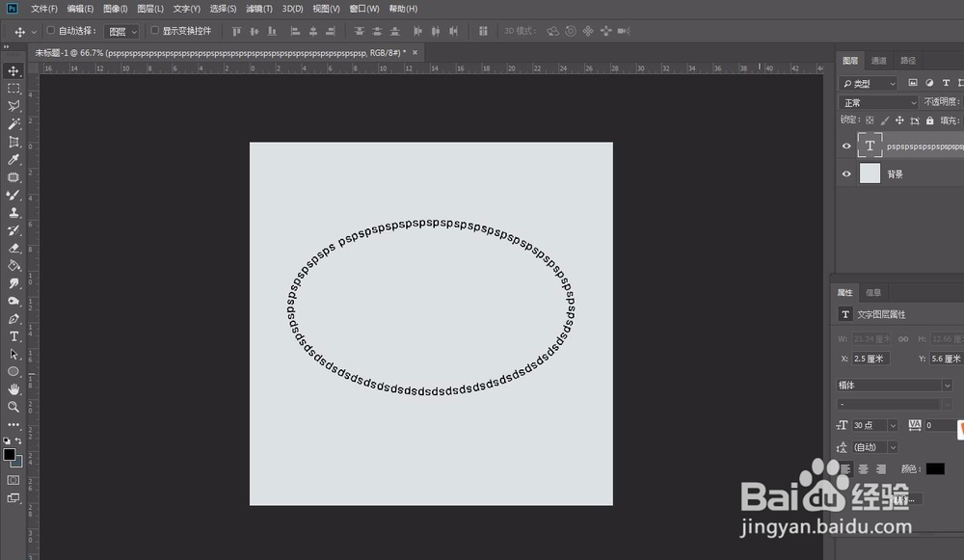
Task: Select the Move tool in the toolbox
Action: tap(13, 70)
